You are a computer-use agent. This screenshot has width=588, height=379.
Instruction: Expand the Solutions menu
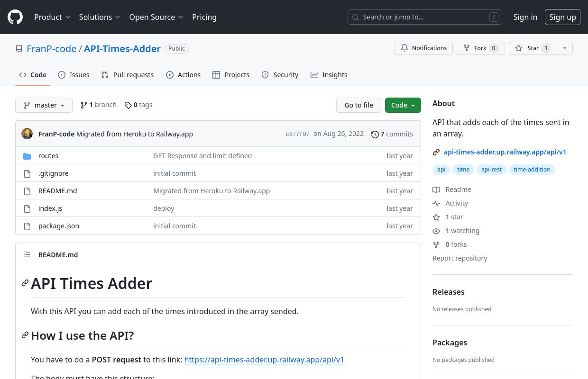tap(100, 17)
